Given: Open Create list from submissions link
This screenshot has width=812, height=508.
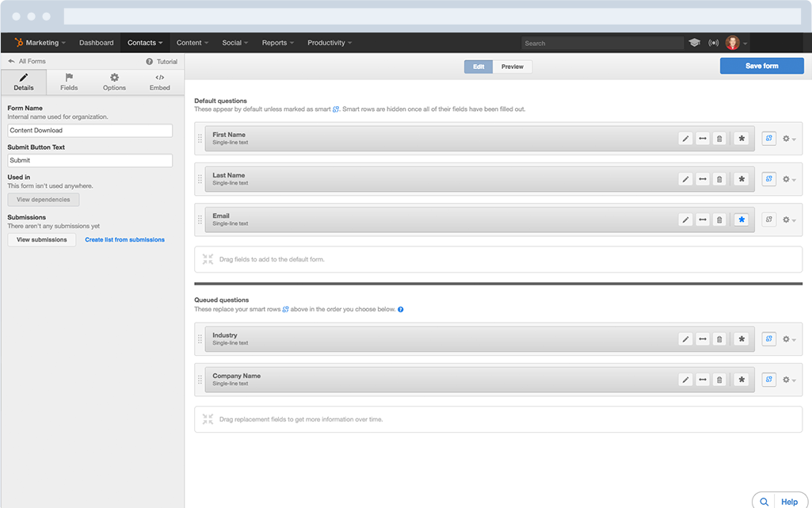Looking at the screenshot, I should (124, 239).
